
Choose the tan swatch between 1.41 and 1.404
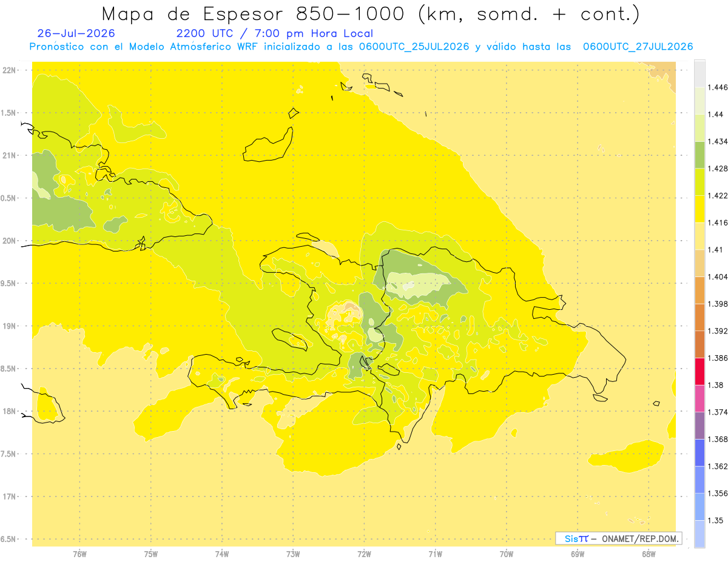click(x=699, y=263)
